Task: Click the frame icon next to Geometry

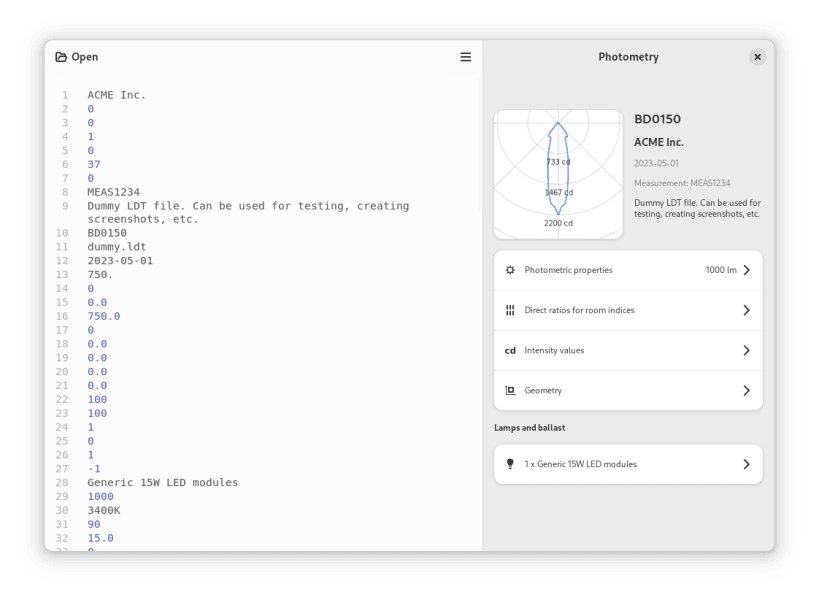Action: point(510,390)
